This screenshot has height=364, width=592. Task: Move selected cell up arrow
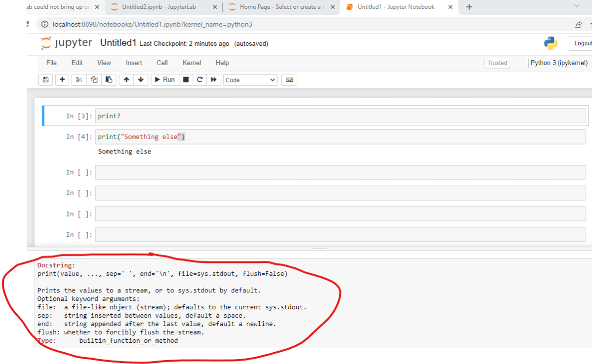(126, 79)
